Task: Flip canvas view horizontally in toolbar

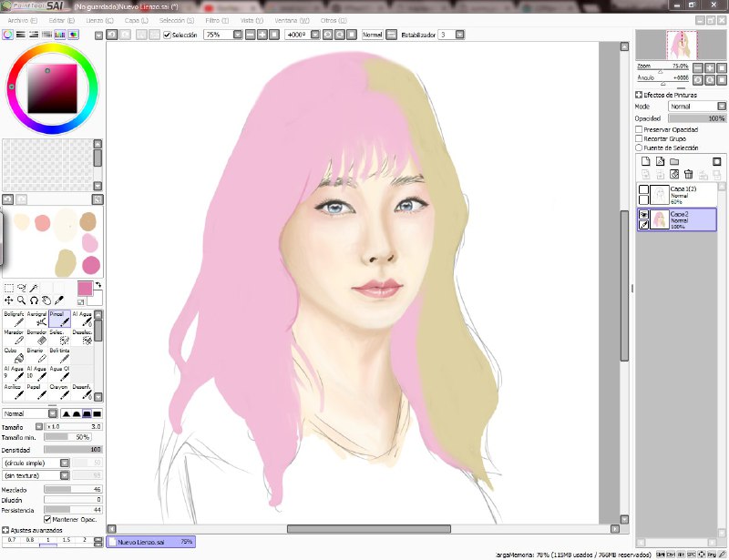Action: coord(392,35)
